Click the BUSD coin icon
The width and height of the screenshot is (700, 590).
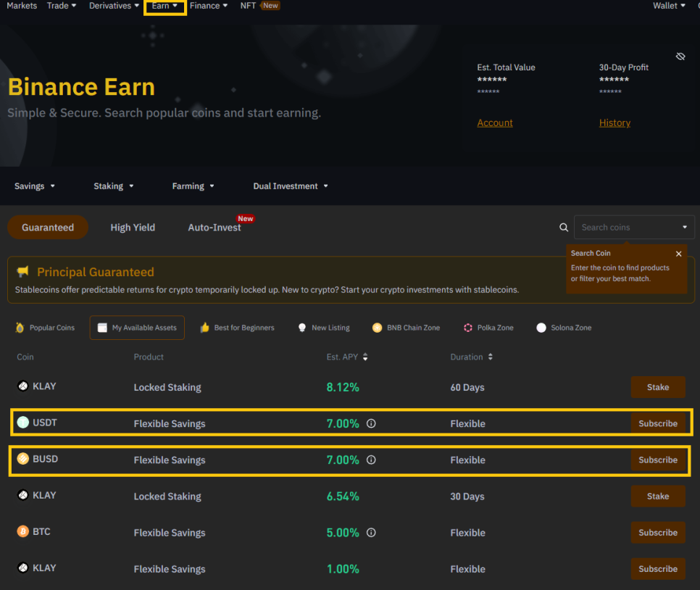point(22,459)
